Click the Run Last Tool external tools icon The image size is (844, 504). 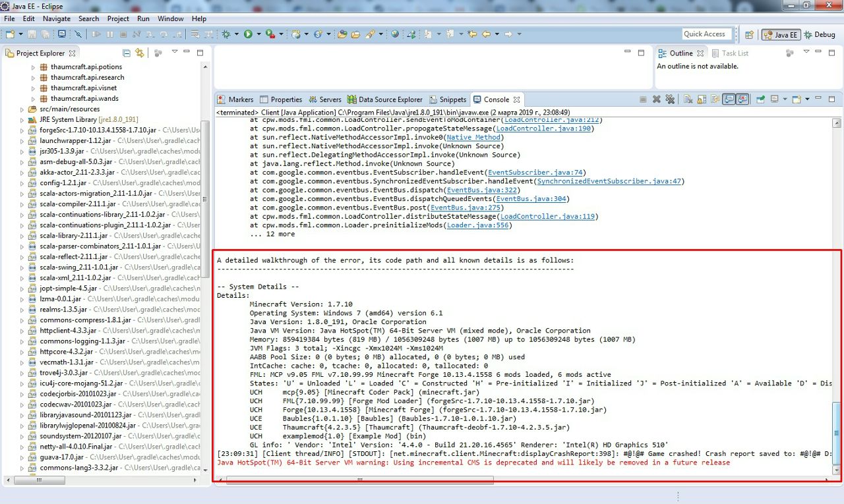click(x=270, y=34)
